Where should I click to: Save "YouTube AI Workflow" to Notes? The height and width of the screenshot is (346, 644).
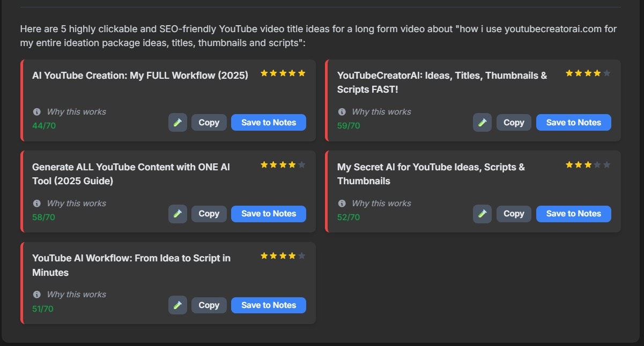268,305
